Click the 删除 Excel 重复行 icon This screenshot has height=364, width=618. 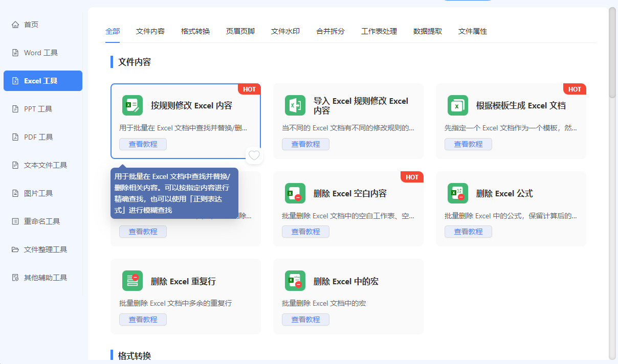point(133,281)
